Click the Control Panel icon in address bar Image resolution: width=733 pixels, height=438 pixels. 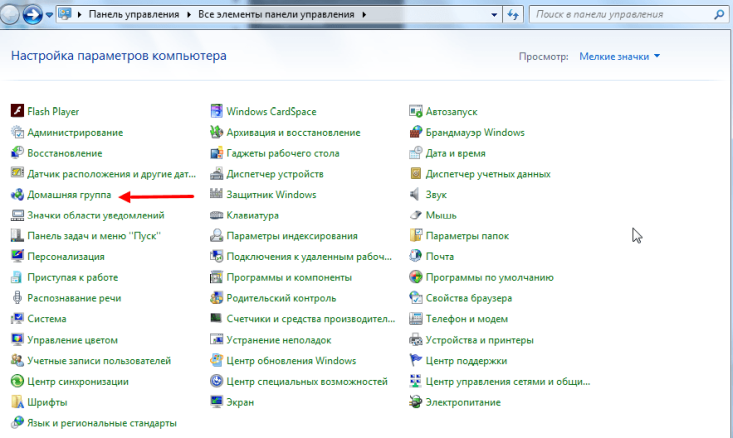[65, 14]
